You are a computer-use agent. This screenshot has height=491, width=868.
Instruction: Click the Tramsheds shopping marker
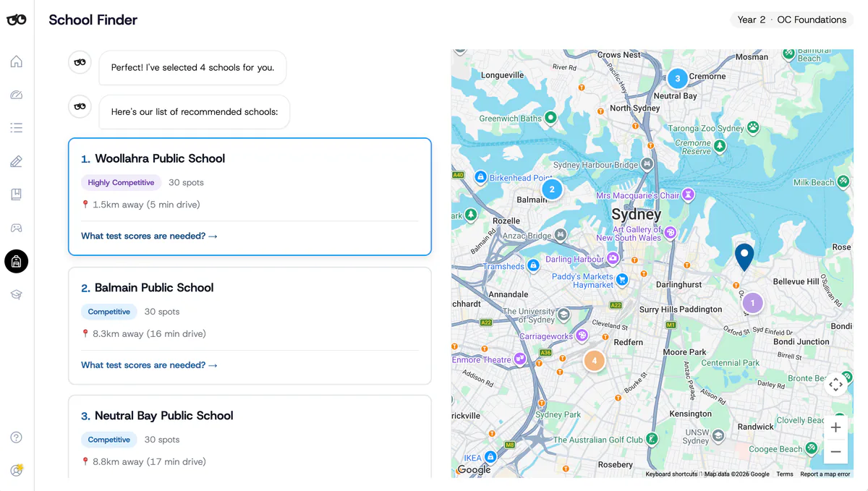(x=533, y=265)
